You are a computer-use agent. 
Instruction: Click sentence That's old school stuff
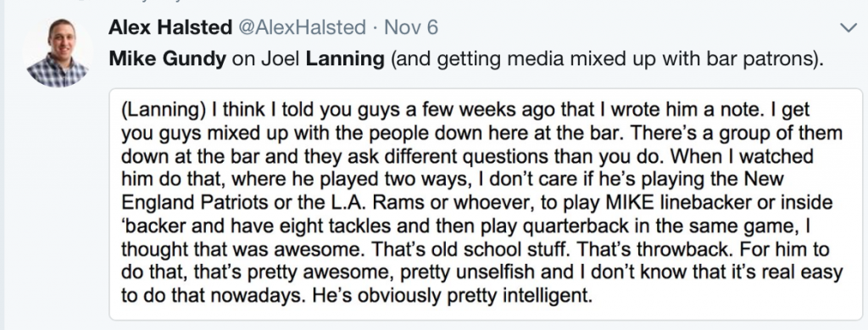coord(470,249)
